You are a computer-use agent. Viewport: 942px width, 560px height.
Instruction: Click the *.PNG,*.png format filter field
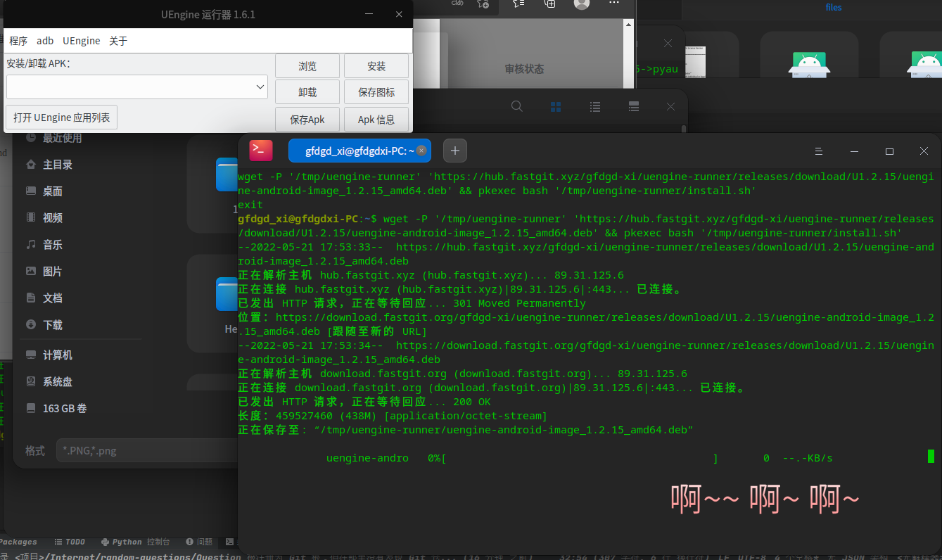point(147,451)
